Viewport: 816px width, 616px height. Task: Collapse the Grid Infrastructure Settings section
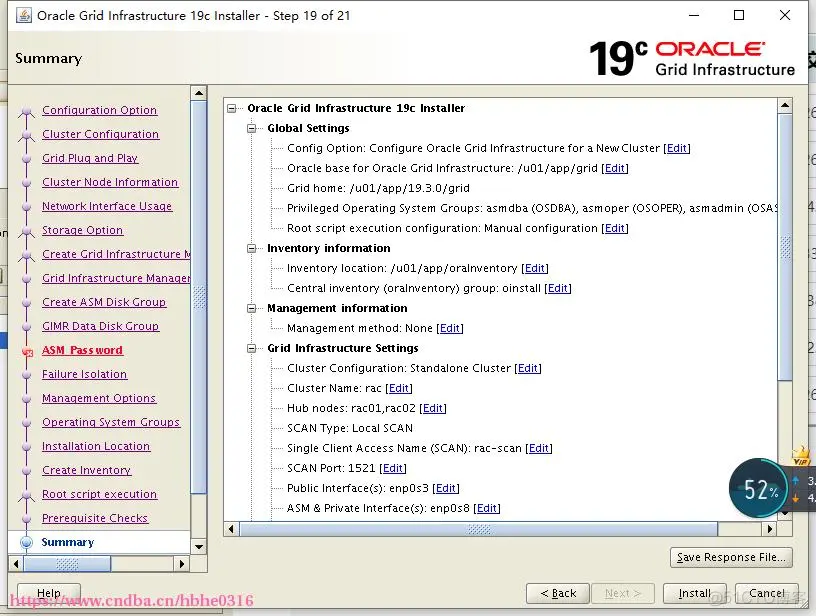252,348
